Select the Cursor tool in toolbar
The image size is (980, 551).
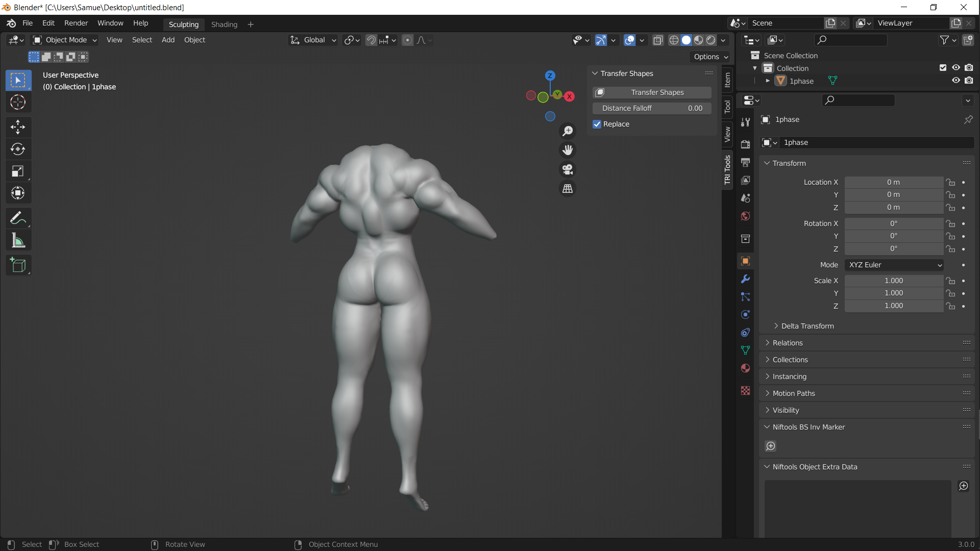pyautogui.click(x=18, y=103)
